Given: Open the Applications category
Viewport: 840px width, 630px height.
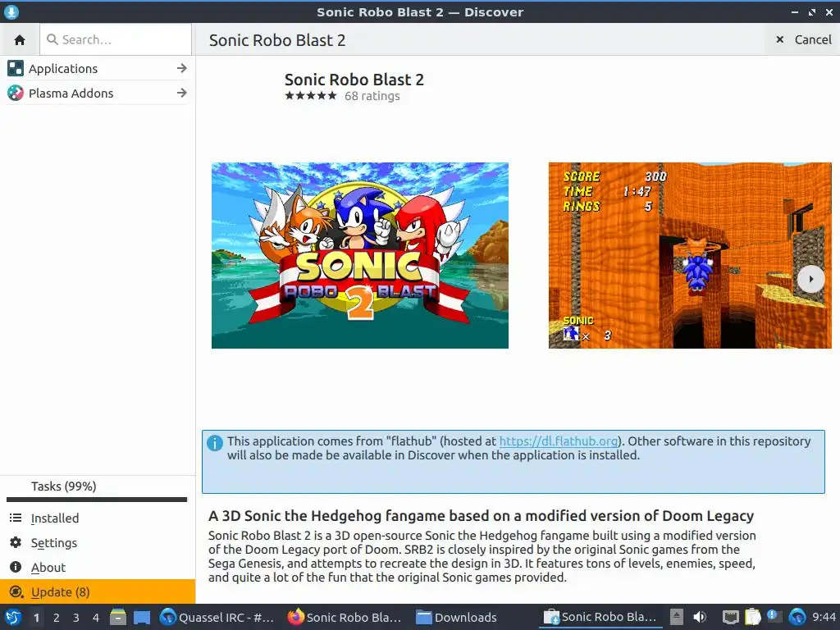Looking at the screenshot, I should click(x=98, y=69).
